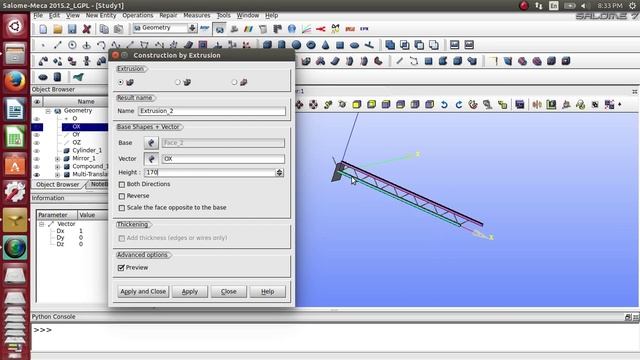Click the Base selection arrow button

tap(151, 143)
